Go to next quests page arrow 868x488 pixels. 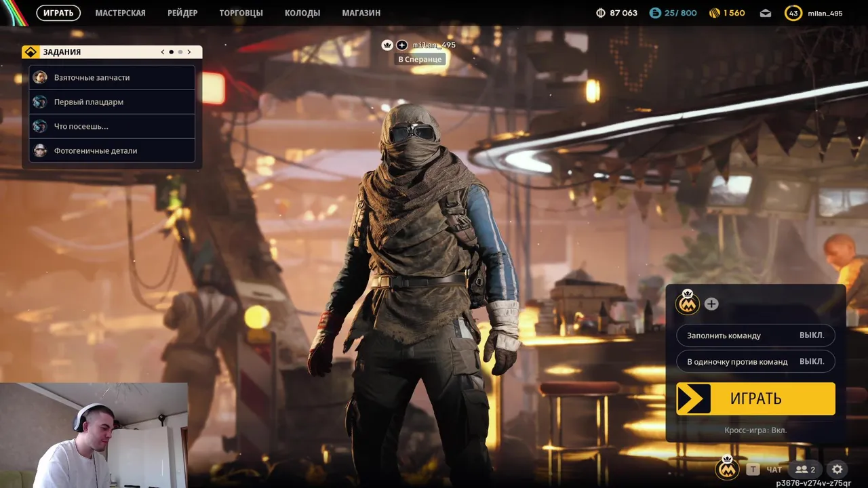[x=189, y=52]
